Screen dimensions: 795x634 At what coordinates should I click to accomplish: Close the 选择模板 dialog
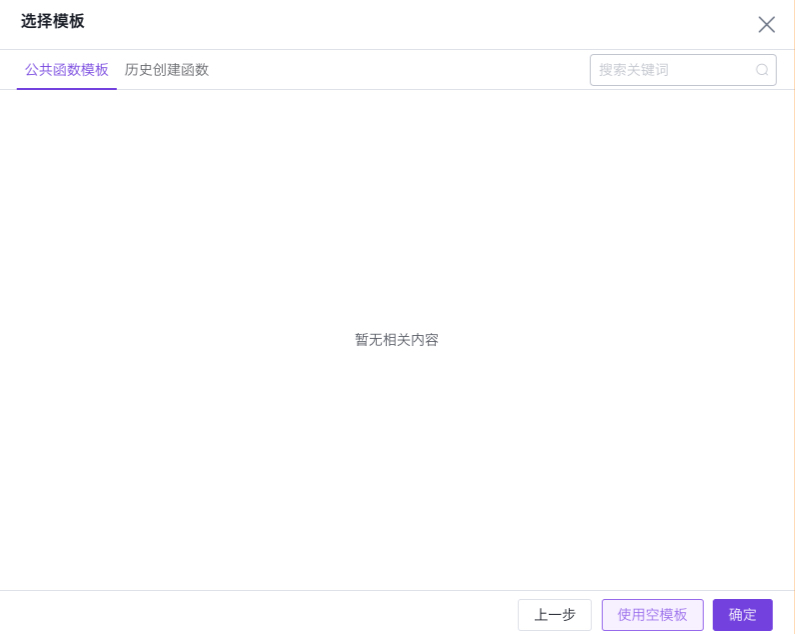click(766, 24)
